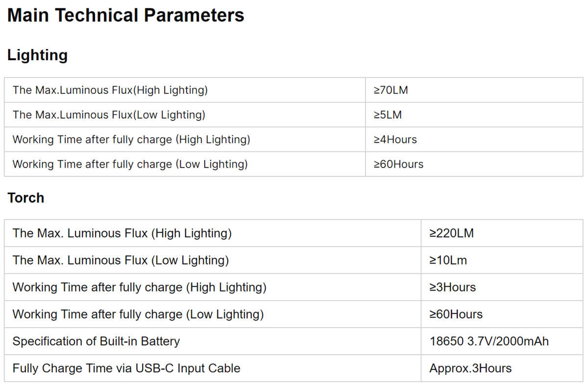
Task: Click Specification of Built-in Battery label
Action: pyautogui.click(x=96, y=341)
